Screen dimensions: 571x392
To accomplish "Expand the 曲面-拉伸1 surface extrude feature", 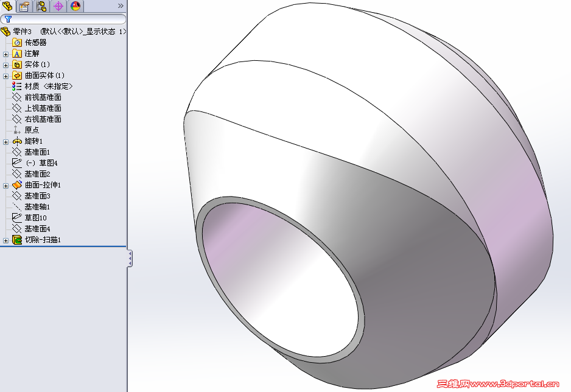I will 5,186.
